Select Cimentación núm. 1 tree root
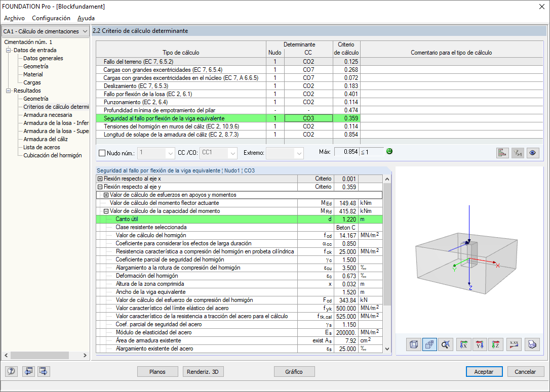Screen dimensions: 550x392 pyautogui.click(x=28, y=42)
